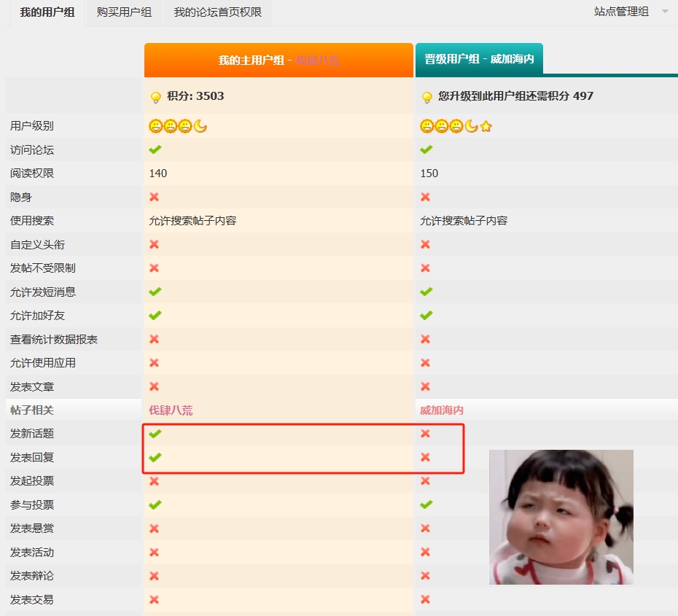Click the 查看统计数据报表 row label
This screenshot has height=616, width=678.
tap(54, 339)
